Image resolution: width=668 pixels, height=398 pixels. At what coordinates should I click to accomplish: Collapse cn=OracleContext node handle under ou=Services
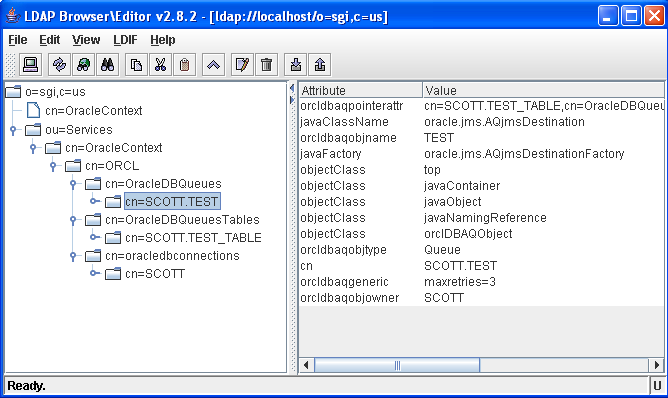point(33,148)
